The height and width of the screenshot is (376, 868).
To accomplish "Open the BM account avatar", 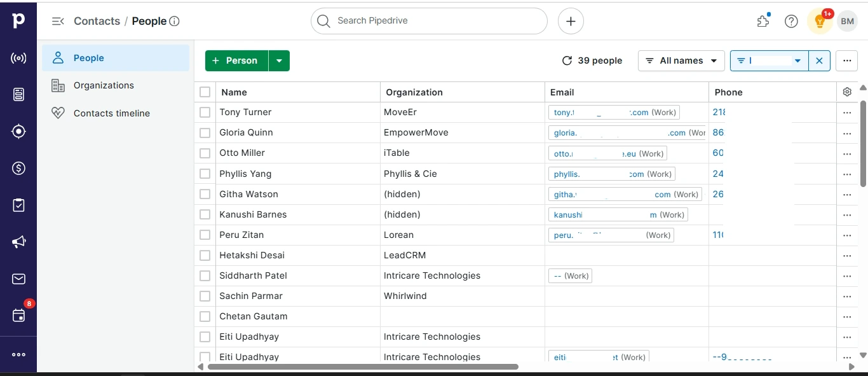I will [x=848, y=21].
